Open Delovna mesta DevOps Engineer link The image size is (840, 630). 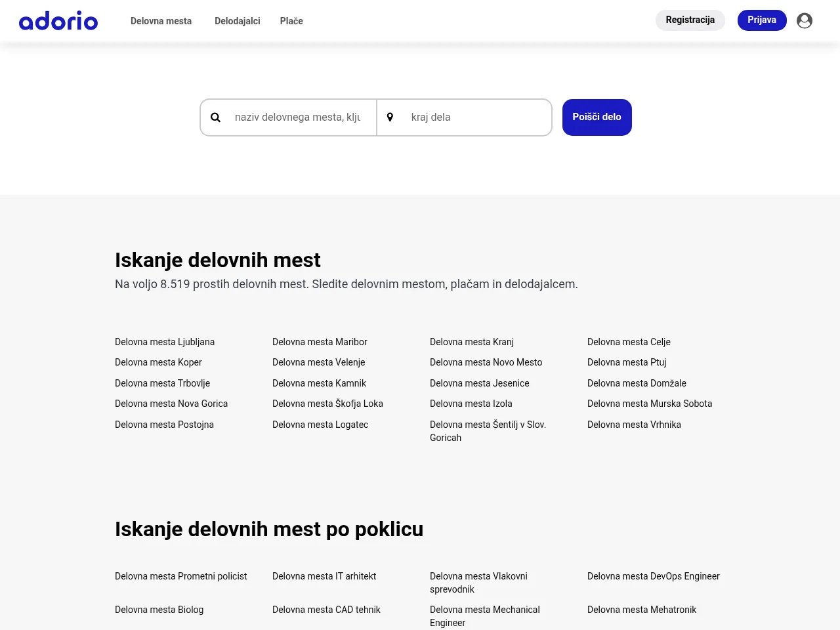pyautogui.click(x=654, y=576)
